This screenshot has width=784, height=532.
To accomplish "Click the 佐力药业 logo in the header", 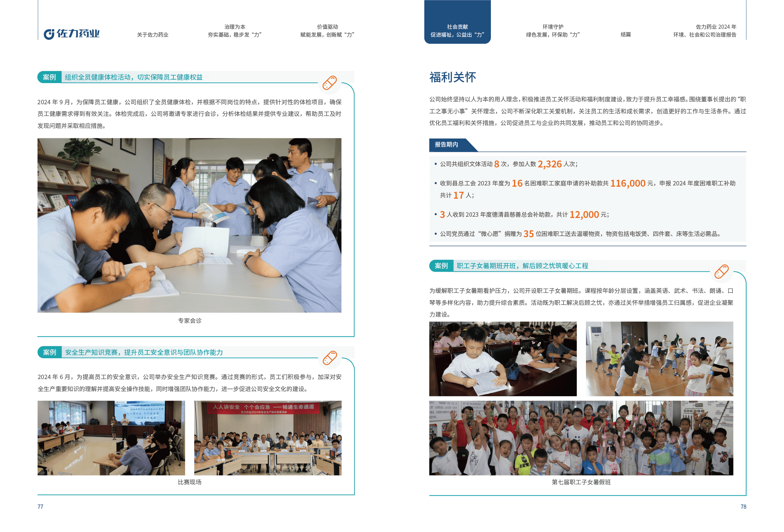I will [x=71, y=34].
